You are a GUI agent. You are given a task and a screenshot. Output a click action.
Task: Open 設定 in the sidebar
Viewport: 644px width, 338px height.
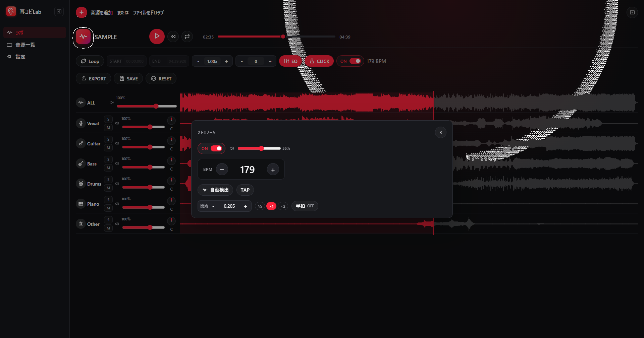coord(35,57)
